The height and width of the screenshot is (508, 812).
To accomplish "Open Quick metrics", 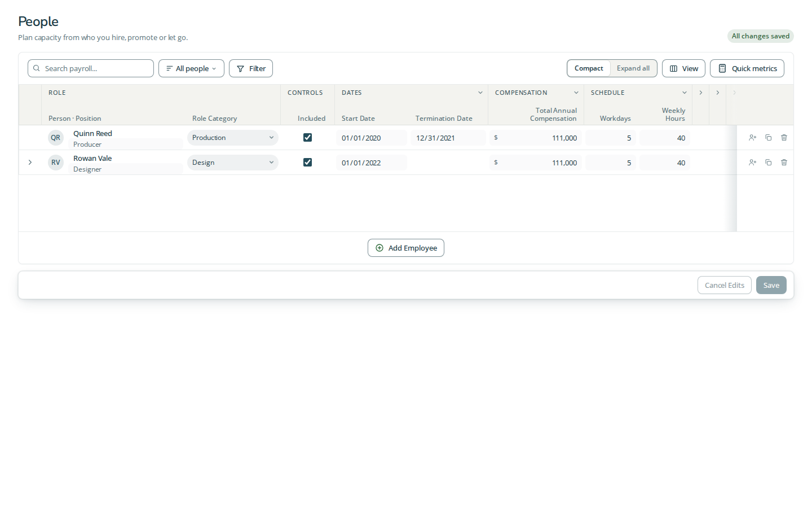I will [x=747, y=68].
